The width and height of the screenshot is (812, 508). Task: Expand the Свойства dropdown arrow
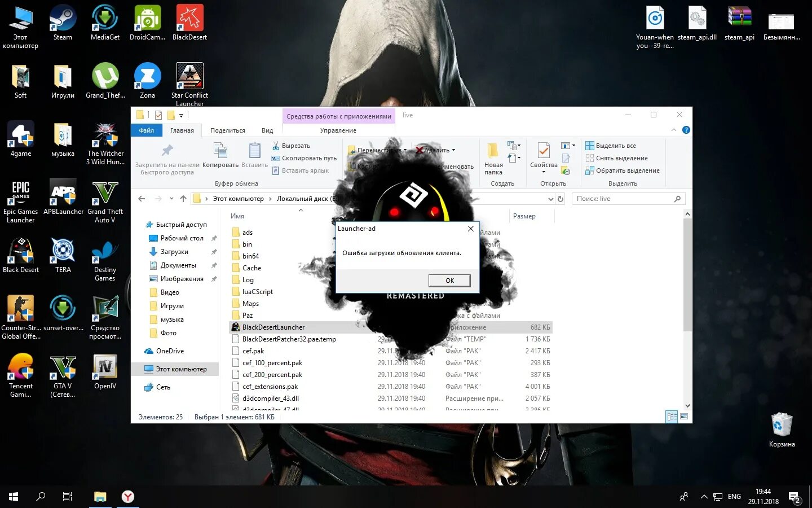[x=544, y=172]
